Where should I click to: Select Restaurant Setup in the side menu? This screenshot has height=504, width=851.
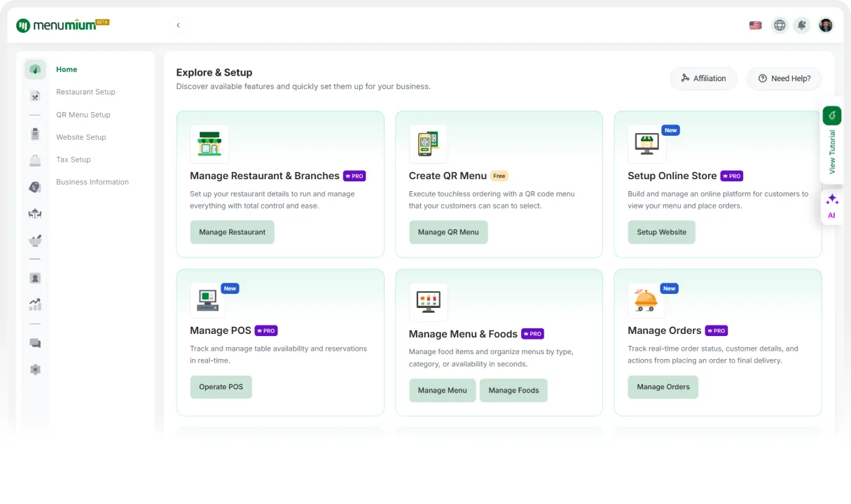point(85,92)
